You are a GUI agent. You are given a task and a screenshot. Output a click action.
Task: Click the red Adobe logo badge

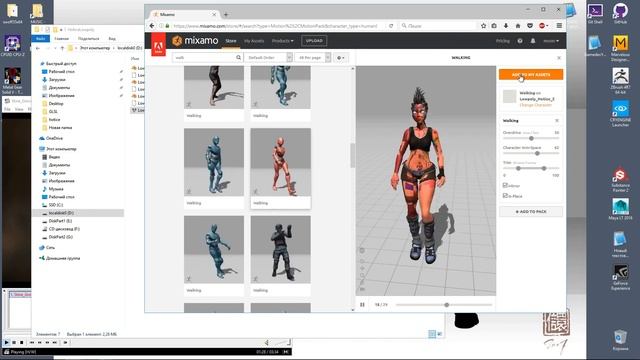159,45
